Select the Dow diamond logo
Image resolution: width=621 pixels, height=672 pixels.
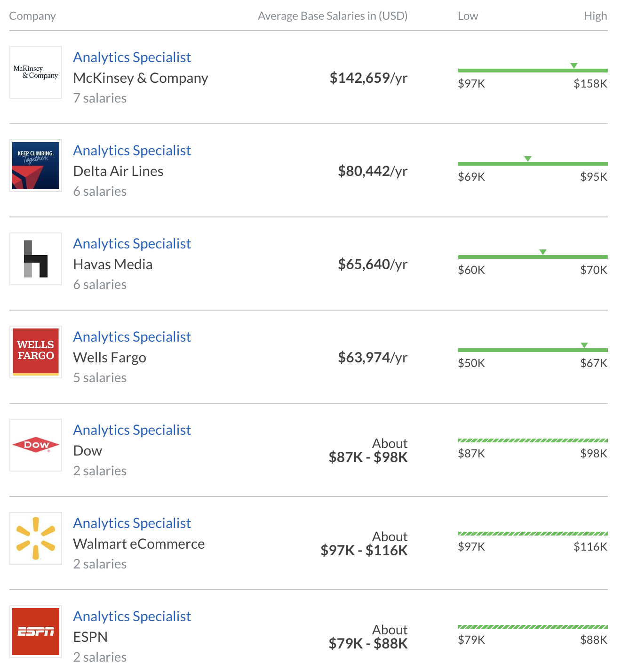(36, 445)
